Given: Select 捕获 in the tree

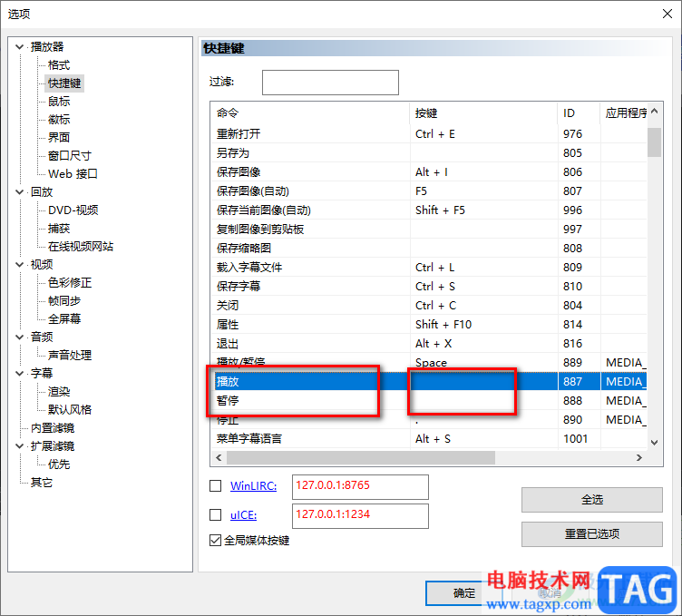Looking at the screenshot, I should point(59,229).
